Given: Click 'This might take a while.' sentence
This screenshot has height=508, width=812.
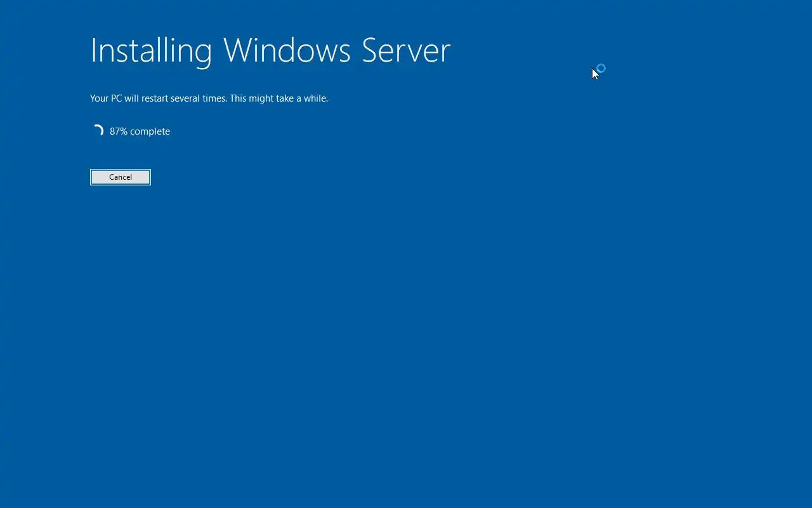Looking at the screenshot, I should pos(279,98).
